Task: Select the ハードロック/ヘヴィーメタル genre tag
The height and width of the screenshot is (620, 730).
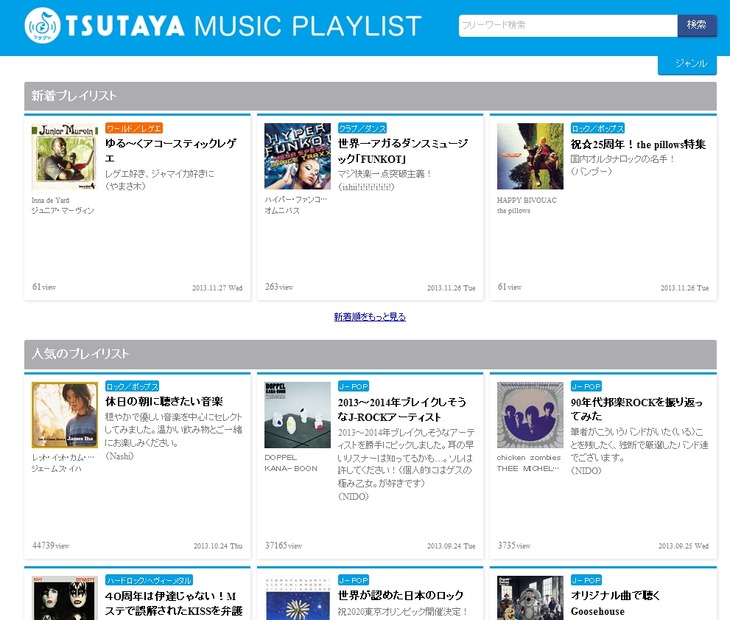Action: [149, 580]
